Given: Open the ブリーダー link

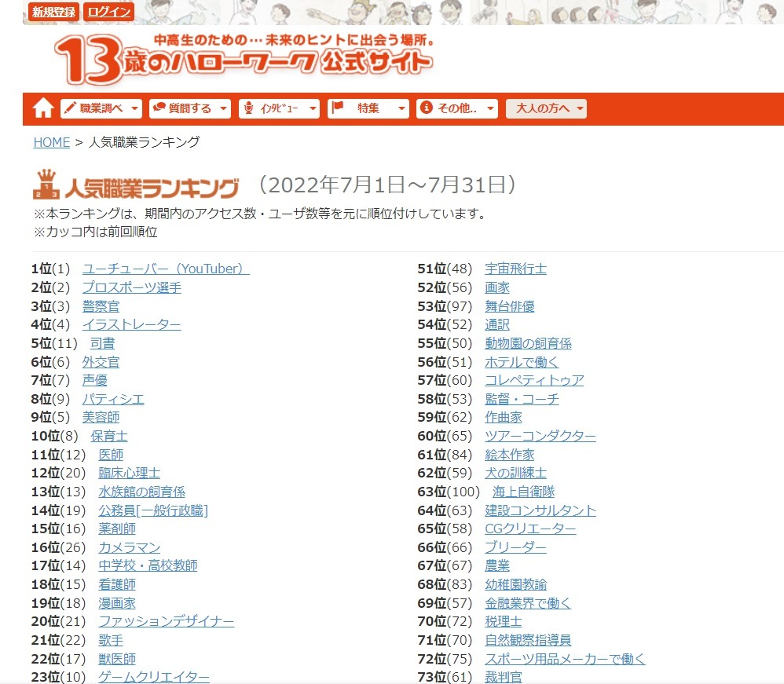Looking at the screenshot, I should tap(516, 547).
